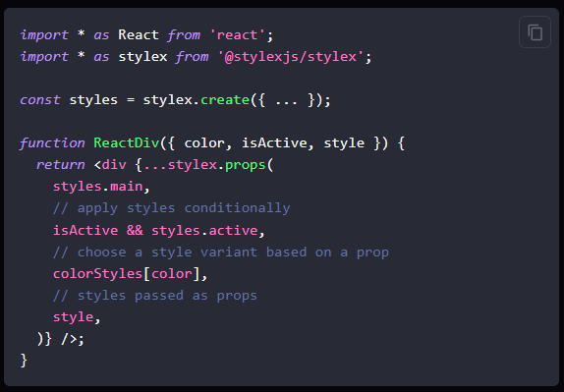Click the stylex.create call text

point(197,100)
